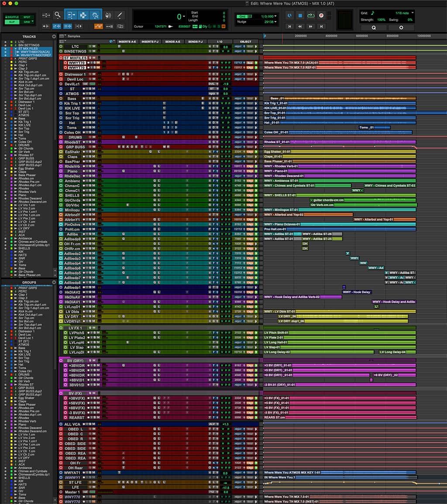Select the Selector tool
The height and width of the screenshot is (504, 447).
tap(83, 15)
